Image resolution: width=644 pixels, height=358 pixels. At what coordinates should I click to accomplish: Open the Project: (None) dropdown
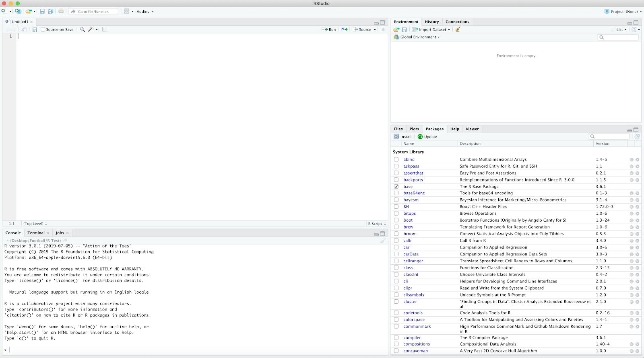[x=623, y=12]
